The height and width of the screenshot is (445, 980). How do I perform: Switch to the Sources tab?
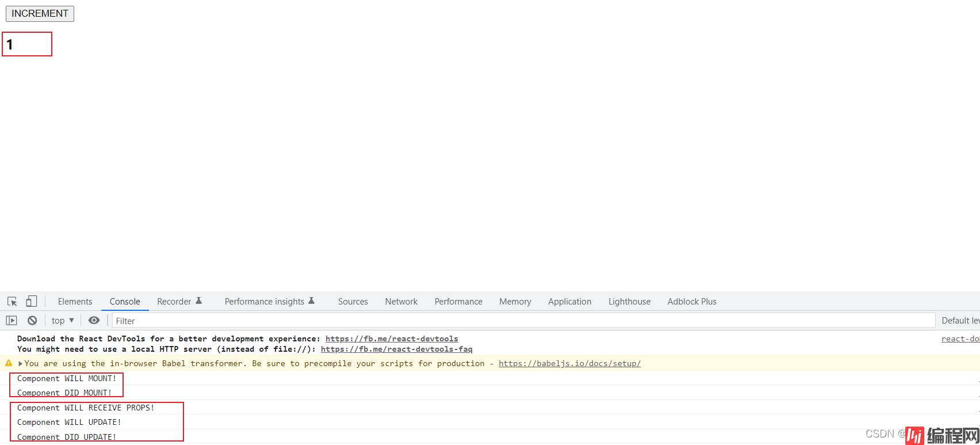pos(353,302)
